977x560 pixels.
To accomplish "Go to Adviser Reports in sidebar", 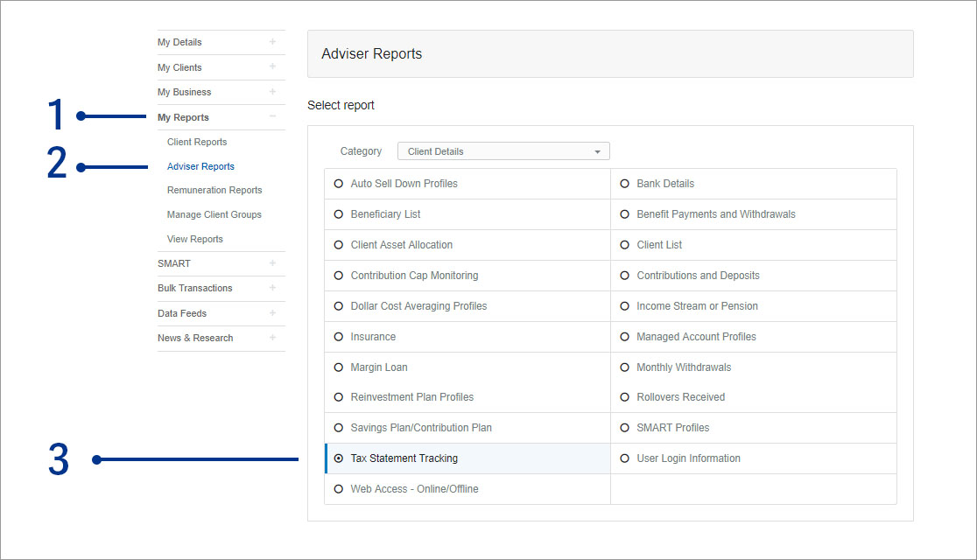I will click(200, 166).
